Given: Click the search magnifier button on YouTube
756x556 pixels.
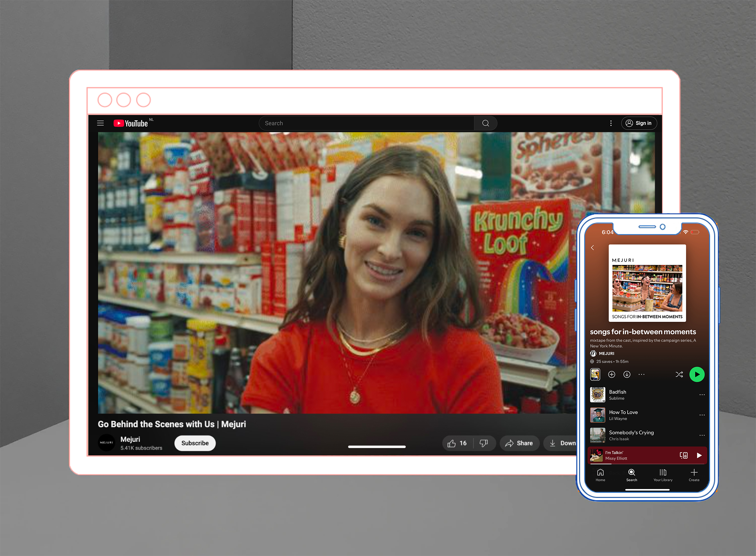Looking at the screenshot, I should 485,123.
